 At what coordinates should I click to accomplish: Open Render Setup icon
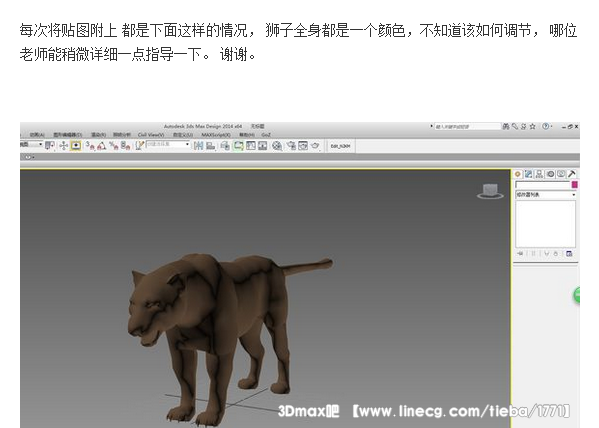pos(291,146)
